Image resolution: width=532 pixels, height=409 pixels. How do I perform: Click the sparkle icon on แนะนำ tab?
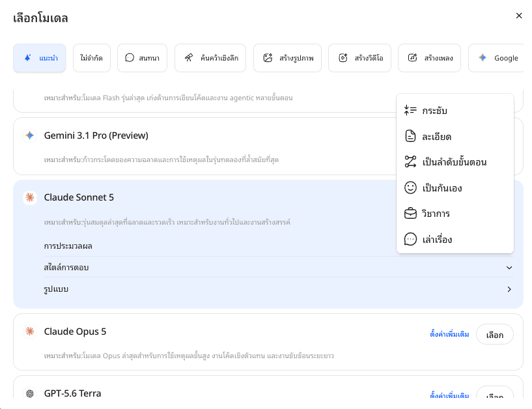(28, 58)
